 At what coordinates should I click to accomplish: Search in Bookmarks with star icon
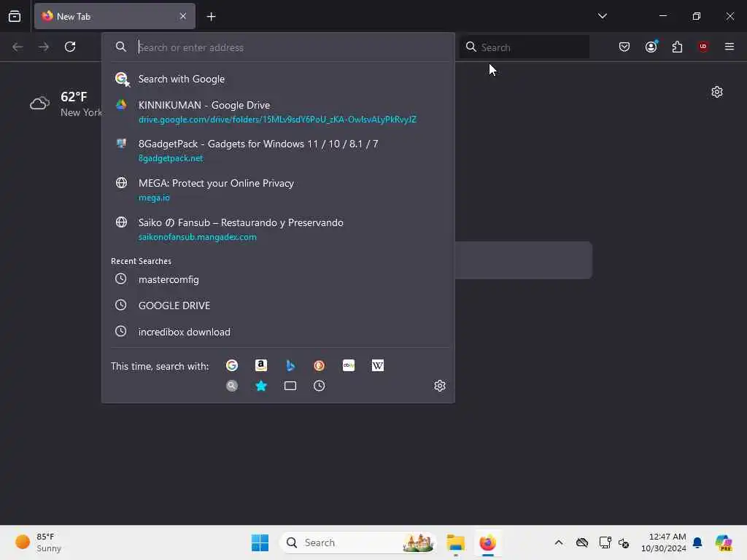261,386
